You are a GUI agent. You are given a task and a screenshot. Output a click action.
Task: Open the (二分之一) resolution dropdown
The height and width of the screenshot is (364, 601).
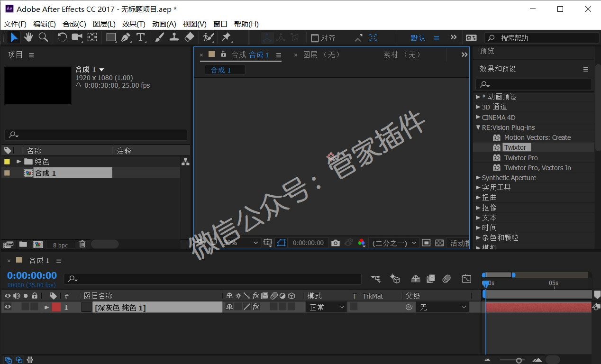(x=393, y=243)
